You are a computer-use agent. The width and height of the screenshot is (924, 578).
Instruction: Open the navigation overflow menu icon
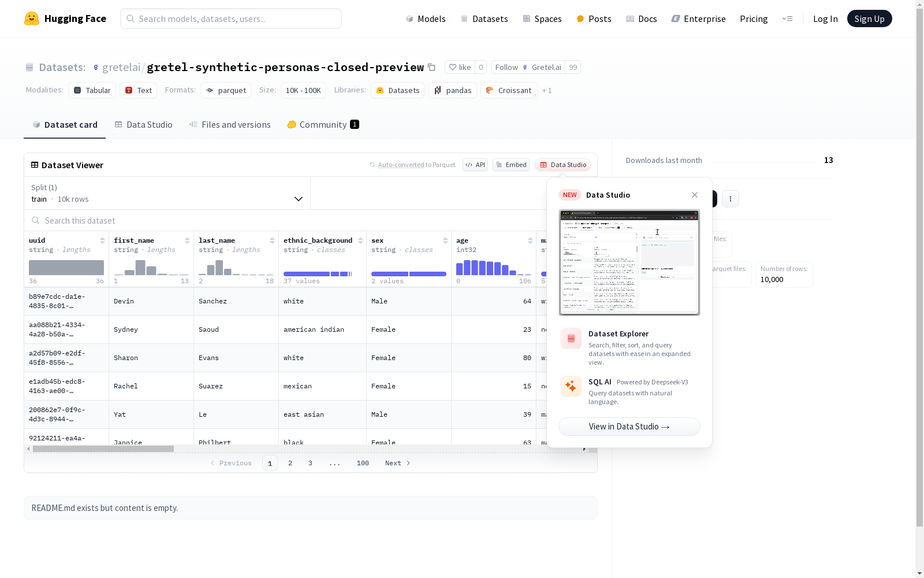tap(787, 18)
